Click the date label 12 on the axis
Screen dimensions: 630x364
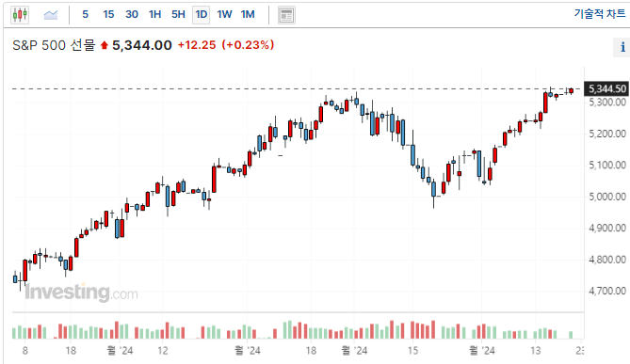coord(163,351)
